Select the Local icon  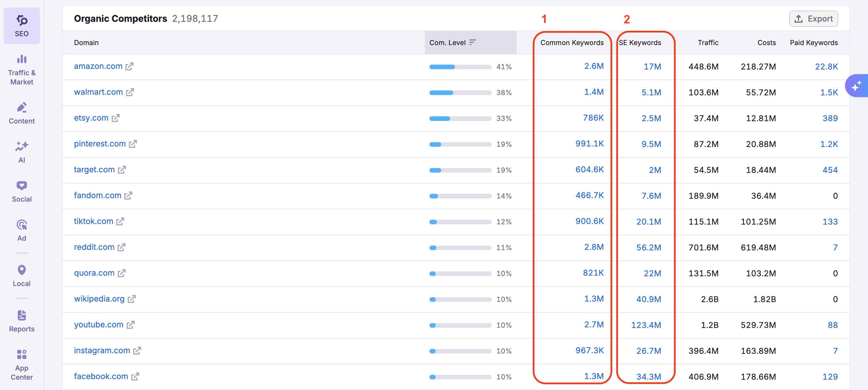tap(22, 275)
